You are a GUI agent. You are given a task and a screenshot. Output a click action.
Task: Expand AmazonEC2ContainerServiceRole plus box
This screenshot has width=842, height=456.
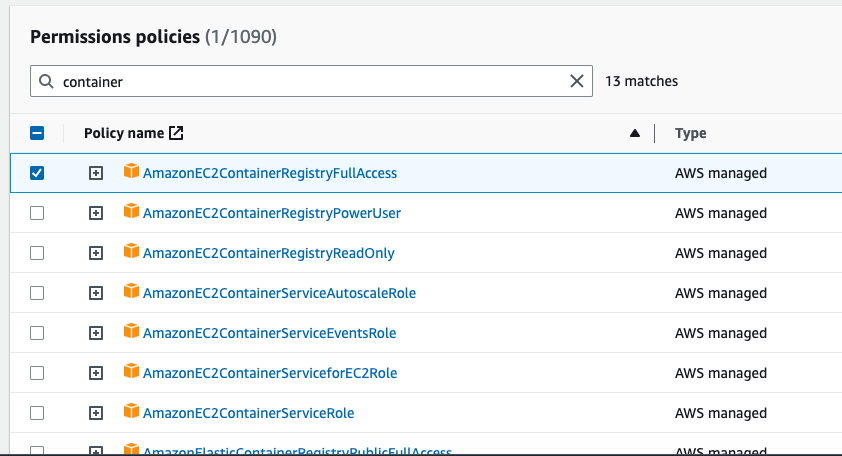(x=96, y=413)
